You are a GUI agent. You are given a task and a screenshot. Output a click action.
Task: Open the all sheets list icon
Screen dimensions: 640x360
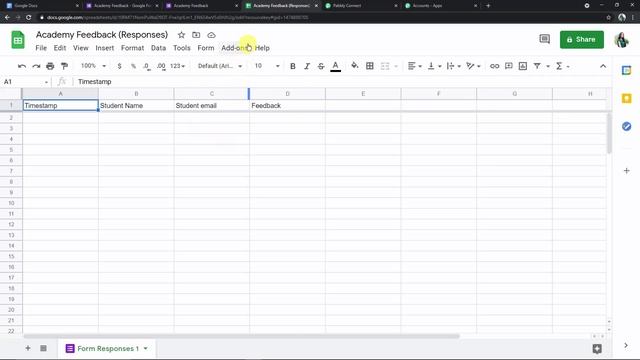pyautogui.click(x=43, y=348)
